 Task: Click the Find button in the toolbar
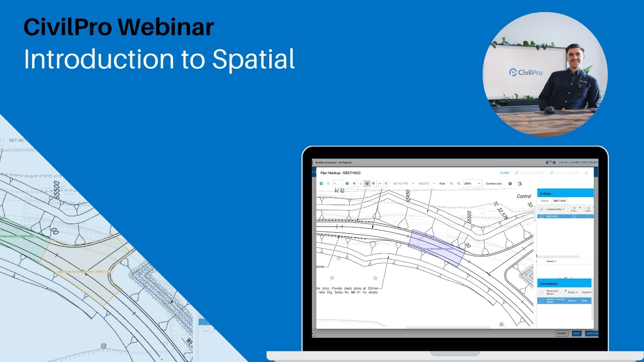point(442,184)
